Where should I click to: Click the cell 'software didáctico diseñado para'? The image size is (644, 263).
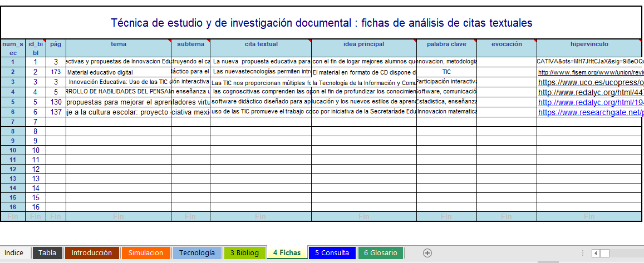click(261, 102)
